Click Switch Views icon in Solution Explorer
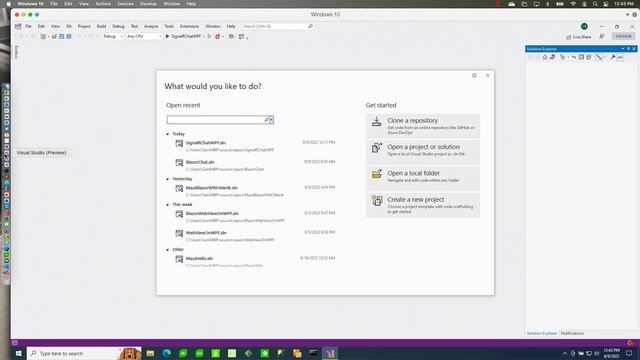 click(552, 58)
